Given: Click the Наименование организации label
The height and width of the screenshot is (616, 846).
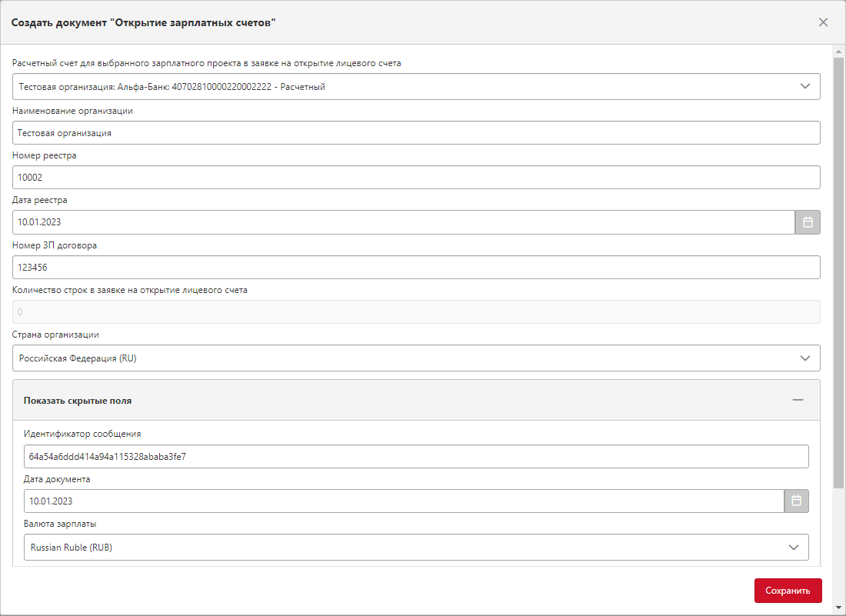Looking at the screenshot, I should tap(72, 111).
